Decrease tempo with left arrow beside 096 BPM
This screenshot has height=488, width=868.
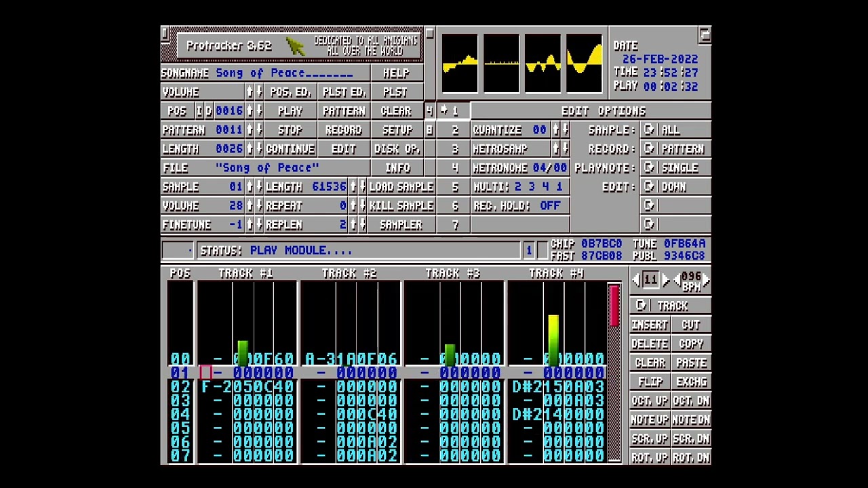pos(676,280)
